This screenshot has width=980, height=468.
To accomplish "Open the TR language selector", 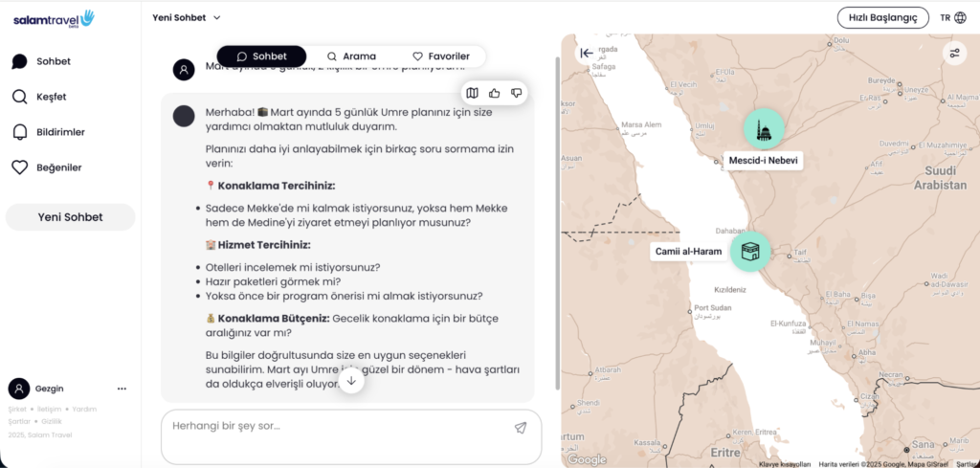I will [952, 17].
